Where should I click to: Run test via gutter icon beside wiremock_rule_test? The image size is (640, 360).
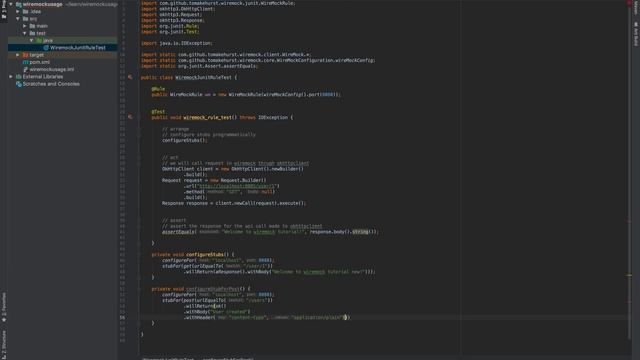point(130,117)
